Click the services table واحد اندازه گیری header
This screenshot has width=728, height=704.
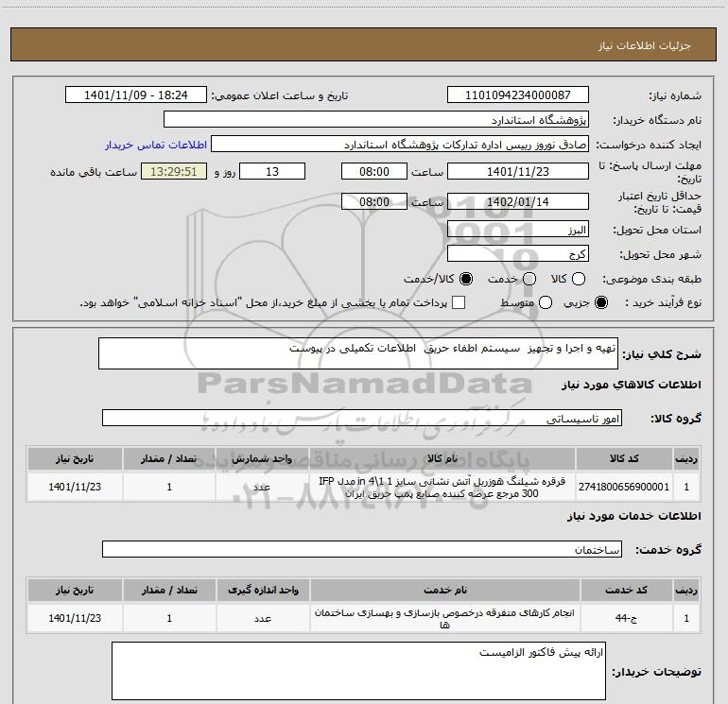coord(263,591)
